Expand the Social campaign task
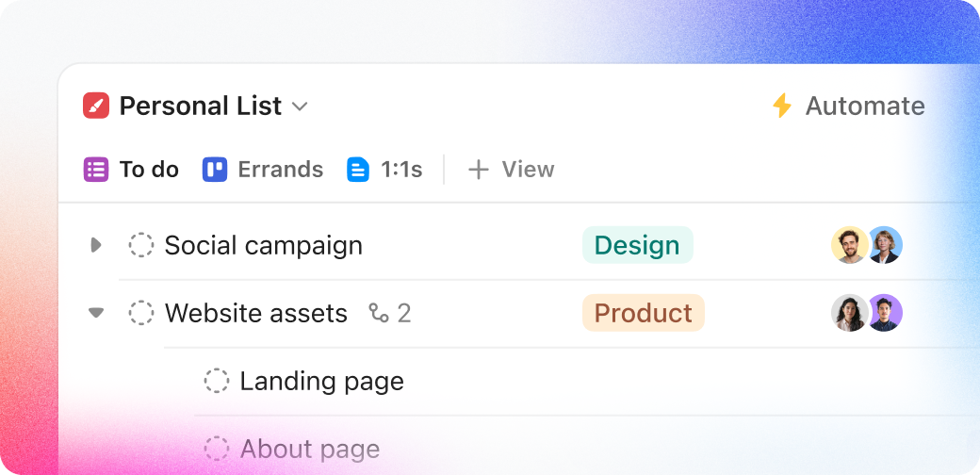Viewport: 980px width, 475px height. (x=95, y=245)
